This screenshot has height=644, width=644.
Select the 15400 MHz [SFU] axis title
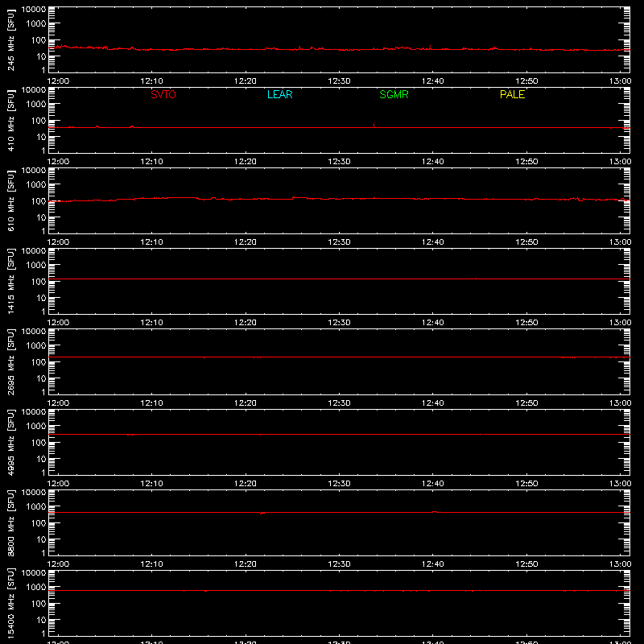click(x=10, y=603)
